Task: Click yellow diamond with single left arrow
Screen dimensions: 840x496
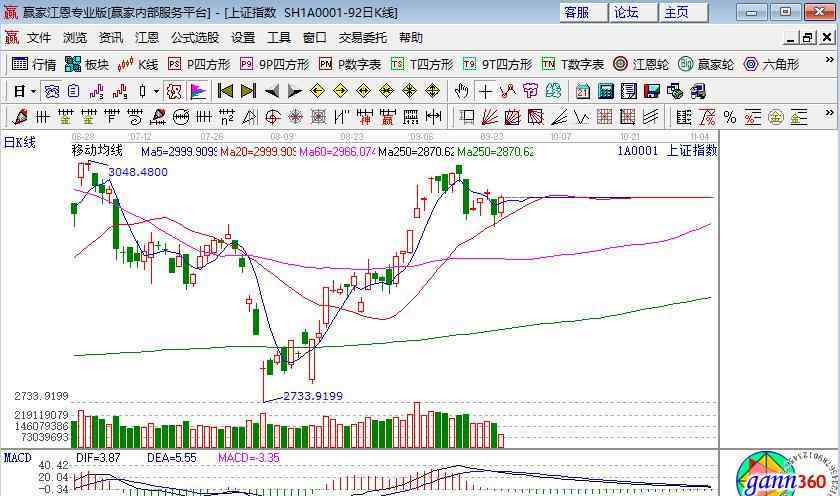Action: [317, 92]
